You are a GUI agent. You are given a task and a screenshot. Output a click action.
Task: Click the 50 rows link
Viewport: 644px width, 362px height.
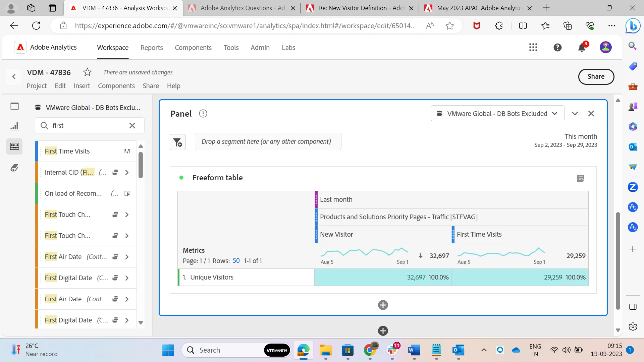[x=236, y=261]
